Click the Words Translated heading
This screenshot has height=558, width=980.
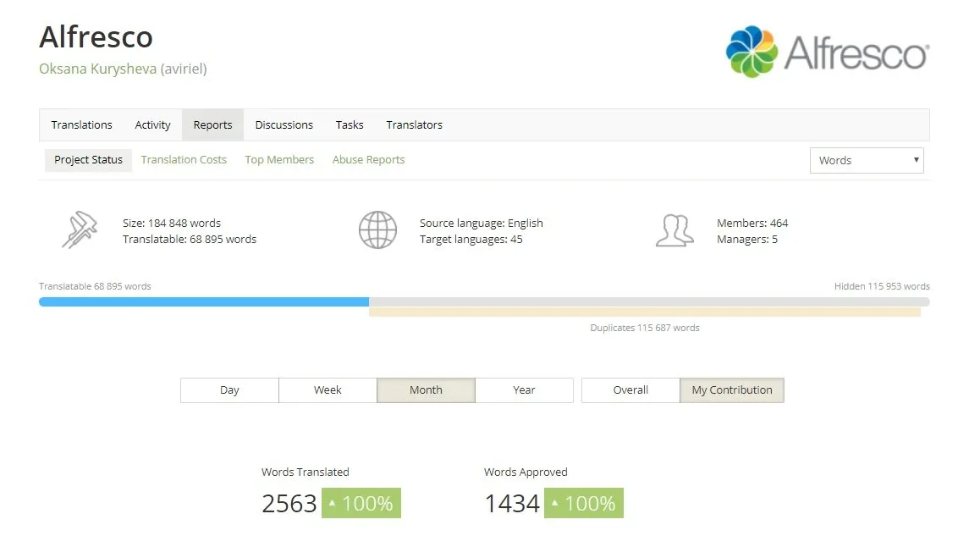305,472
